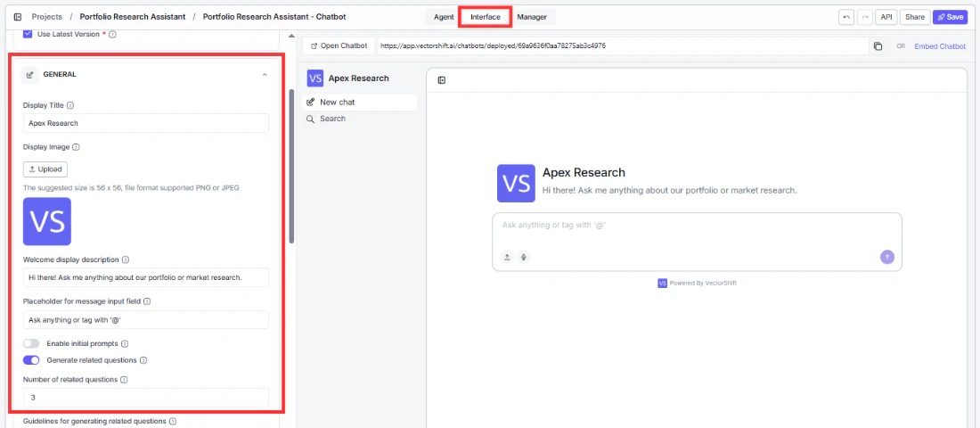Toggle the left sidebar panel icon

point(18,17)
